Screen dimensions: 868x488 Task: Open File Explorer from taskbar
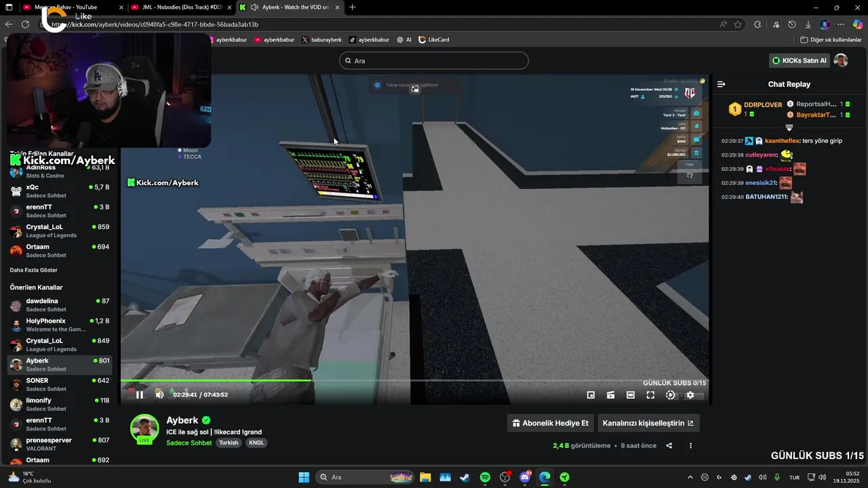click(425, 477)
